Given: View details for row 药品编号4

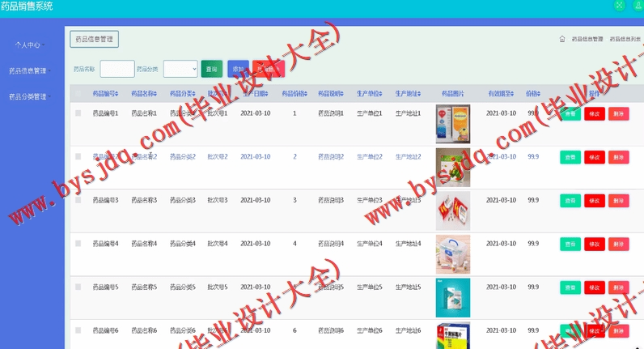Looking at the screenshot, I should pos(570,245).
